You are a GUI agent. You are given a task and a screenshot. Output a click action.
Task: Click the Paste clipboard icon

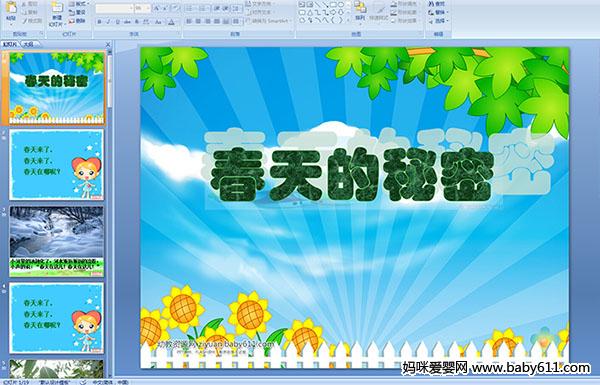click(x=11, y=8)
